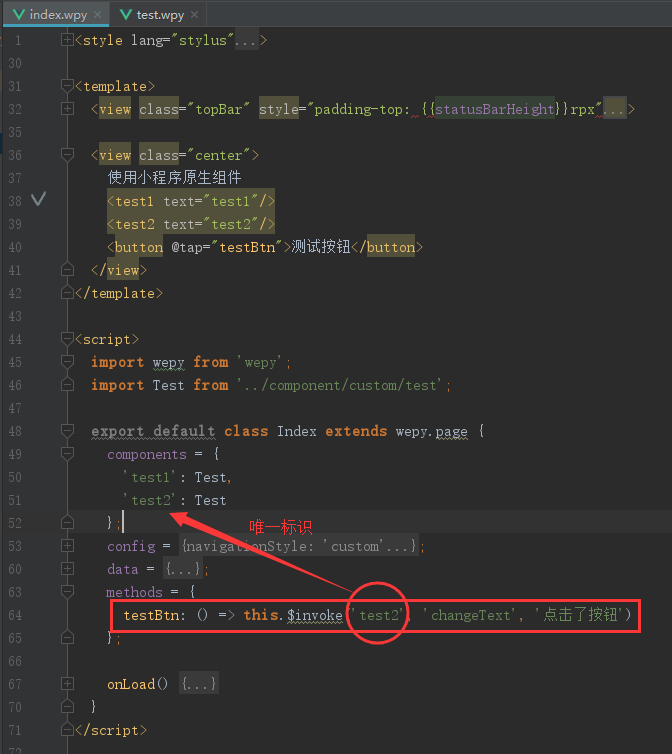672x754 pixels.
Task: Expand the folded data object on line 60
Action: click(x=67, y=569)
